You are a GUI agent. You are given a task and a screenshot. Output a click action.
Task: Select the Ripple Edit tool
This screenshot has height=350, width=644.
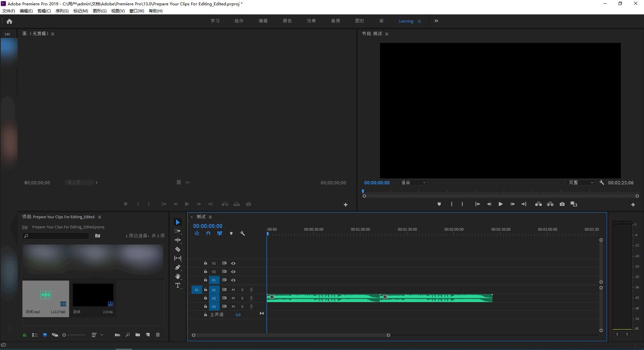[178, 240]
